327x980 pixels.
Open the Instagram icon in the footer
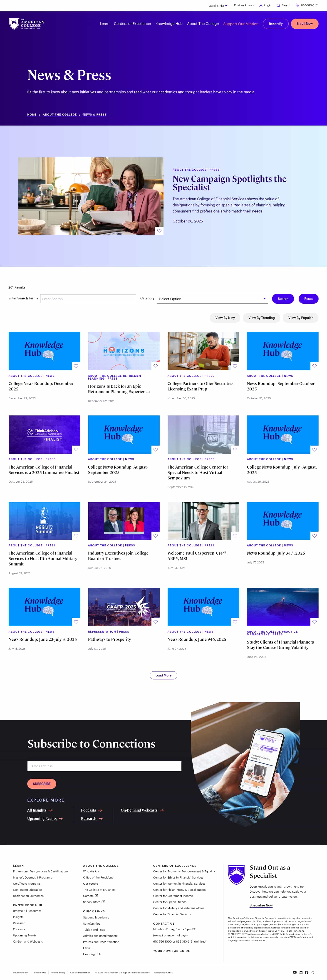(312, 972)
